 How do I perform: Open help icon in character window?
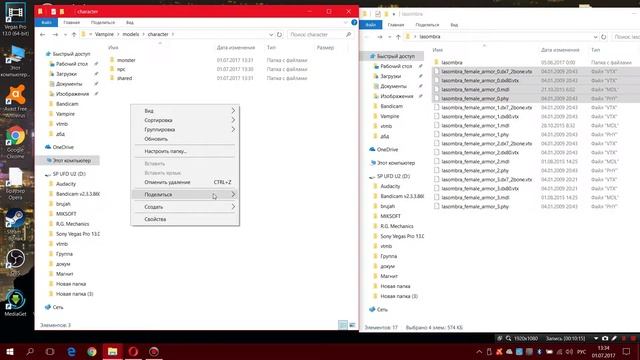click(354, 22)
